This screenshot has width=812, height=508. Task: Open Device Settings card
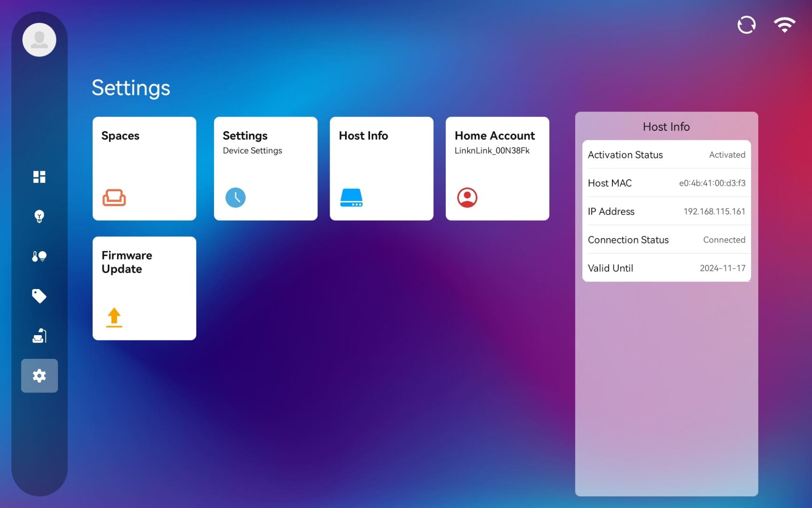coord(265,168)
